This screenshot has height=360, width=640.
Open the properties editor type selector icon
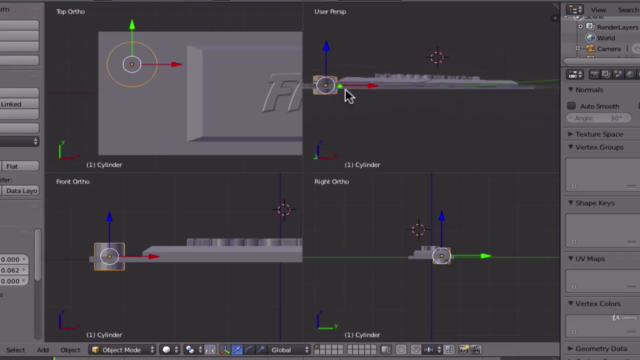(575, 74)
